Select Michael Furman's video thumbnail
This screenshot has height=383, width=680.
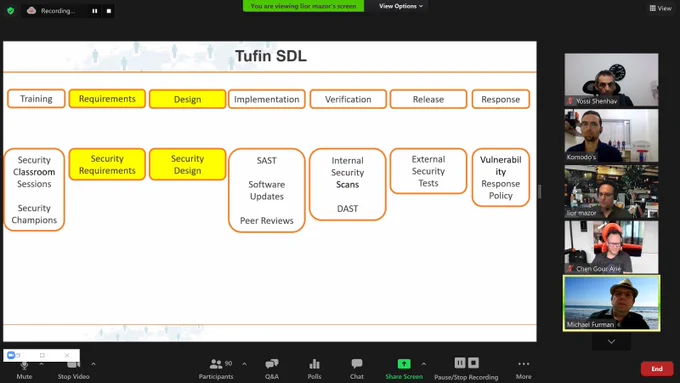(611, 303)
